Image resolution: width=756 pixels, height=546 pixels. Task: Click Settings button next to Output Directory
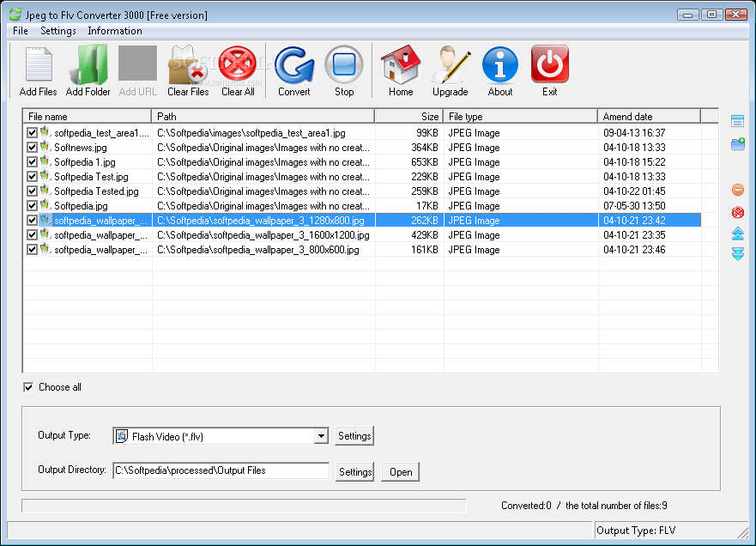tap(355, 471)
